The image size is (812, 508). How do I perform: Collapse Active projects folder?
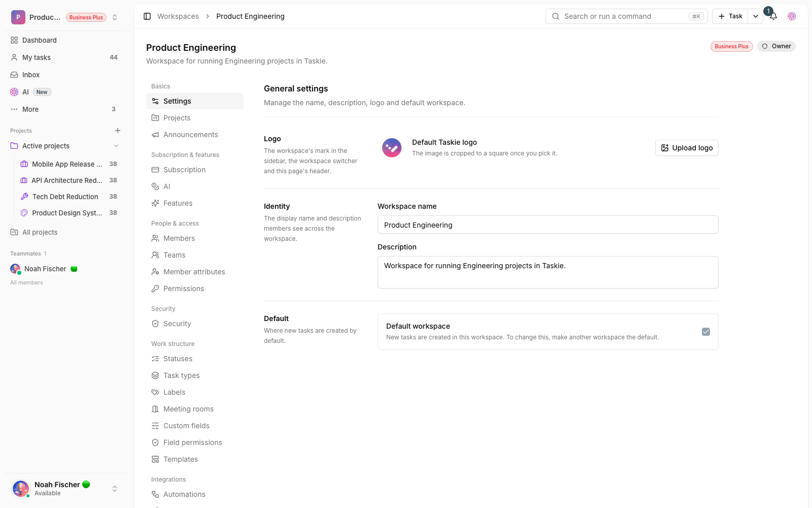pyautogui.click(x=116, y=146)
